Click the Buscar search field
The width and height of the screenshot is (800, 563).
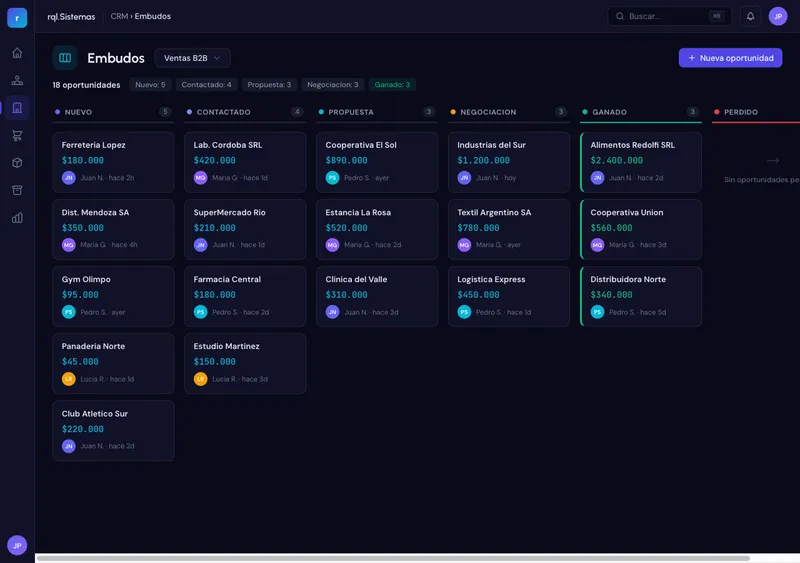(669, 16)
